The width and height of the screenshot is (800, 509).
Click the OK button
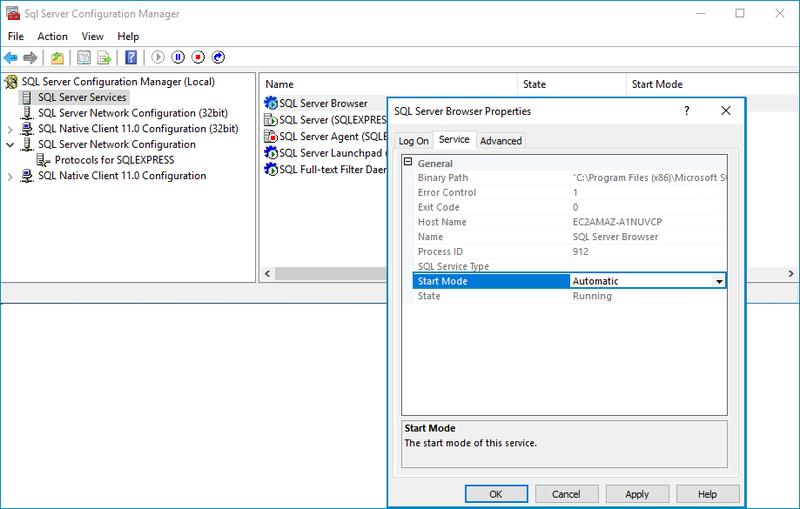point(496,494)
